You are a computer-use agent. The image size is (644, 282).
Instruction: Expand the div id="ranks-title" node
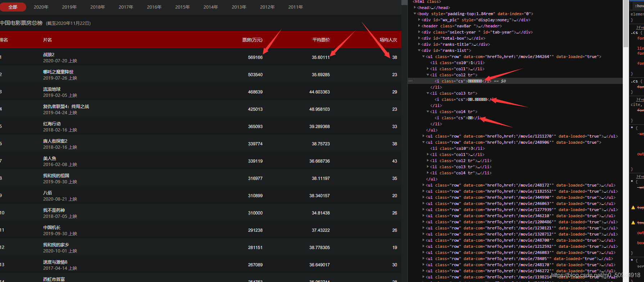(x=419, y=44)
